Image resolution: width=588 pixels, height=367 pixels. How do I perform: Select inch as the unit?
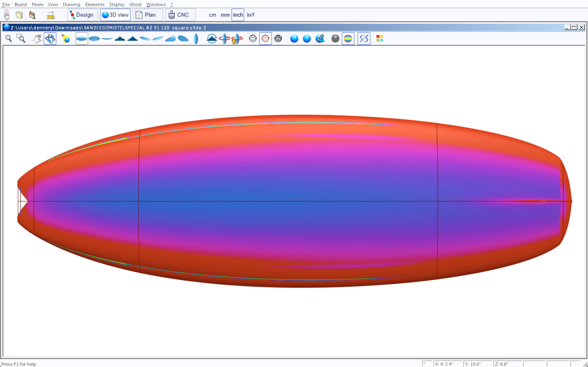pyautogui.click(x=238, y=15)
